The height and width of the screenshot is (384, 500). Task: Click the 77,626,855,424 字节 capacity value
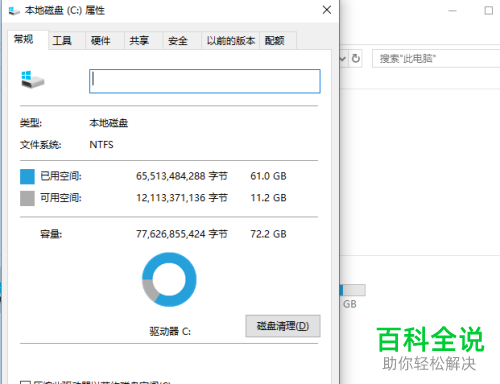[182, 234]
